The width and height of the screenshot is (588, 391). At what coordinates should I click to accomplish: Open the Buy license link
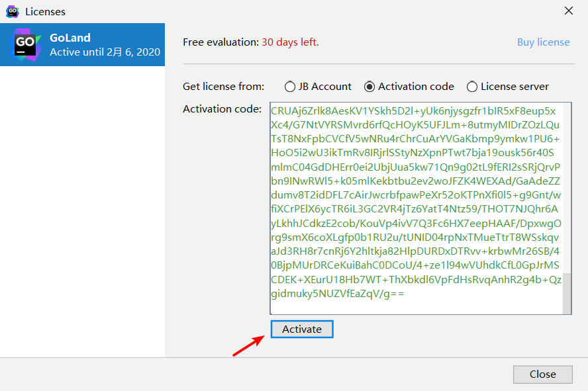click(x=544, y=42)
